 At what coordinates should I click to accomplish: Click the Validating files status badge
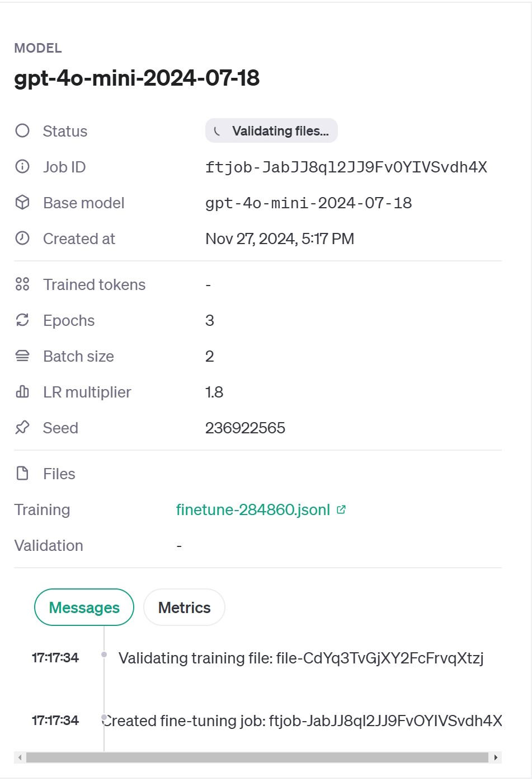pos(271,130)
